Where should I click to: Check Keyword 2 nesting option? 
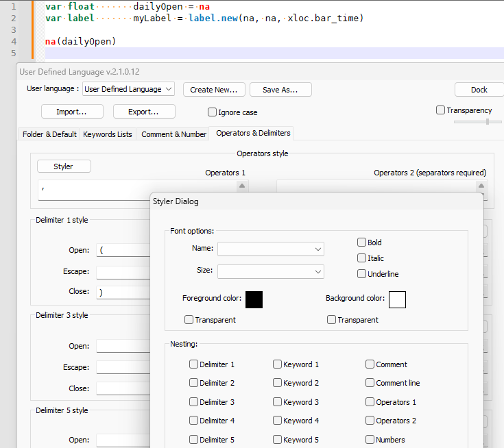click(x=277, y=383)
